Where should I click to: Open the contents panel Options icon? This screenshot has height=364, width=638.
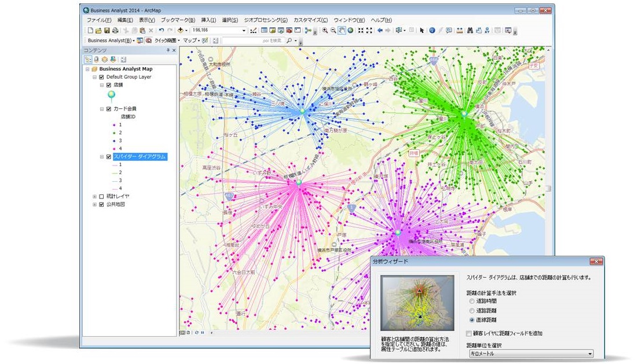pyautogui.click(x=123, y=60)
